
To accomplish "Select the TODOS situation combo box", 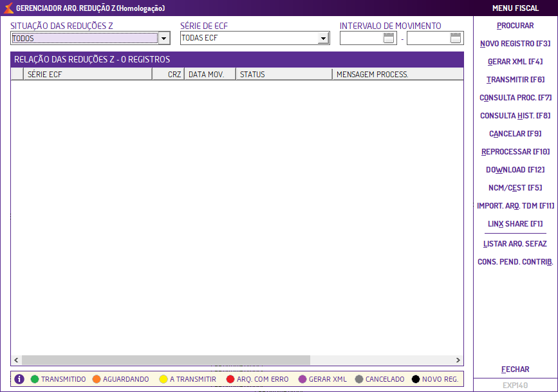I will pos(90,38).
